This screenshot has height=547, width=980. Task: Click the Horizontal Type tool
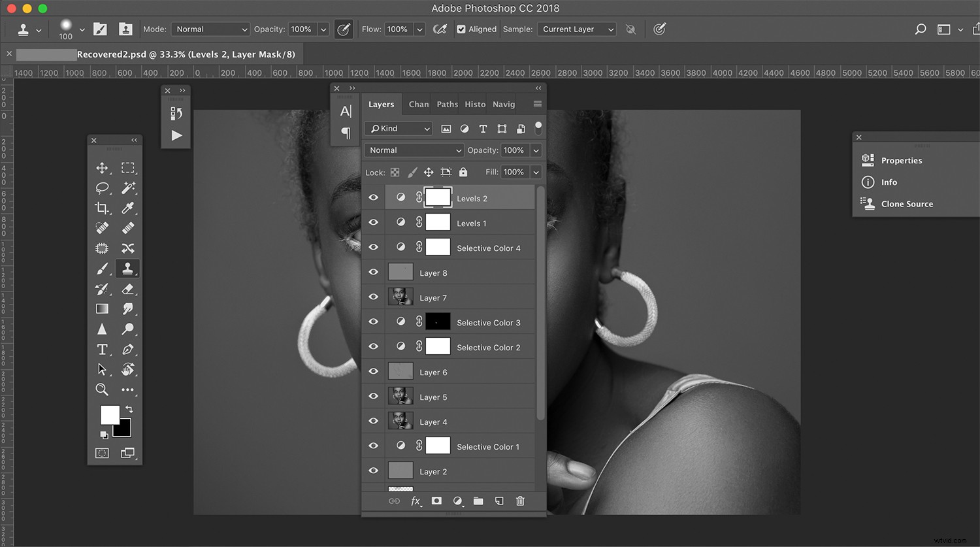click(x=102, y=349)
